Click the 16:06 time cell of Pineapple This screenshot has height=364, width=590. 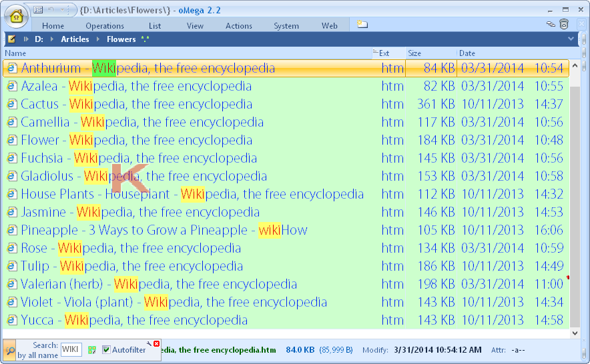pos(549,230)
